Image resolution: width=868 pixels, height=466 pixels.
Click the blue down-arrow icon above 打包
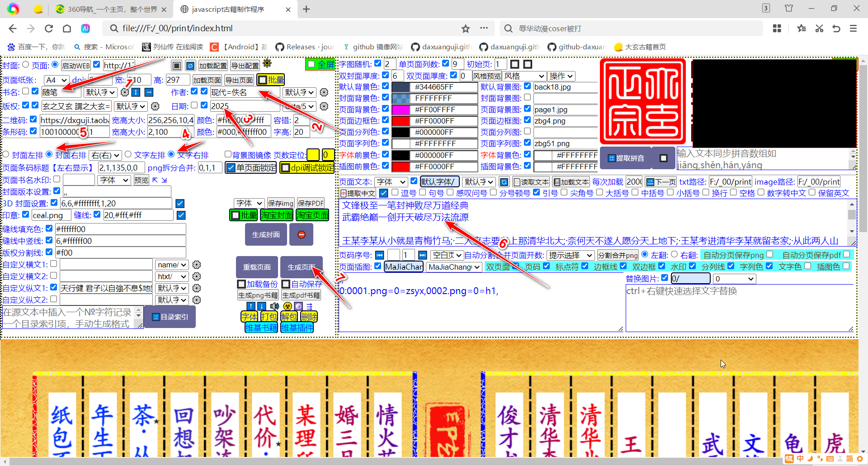coord(261,306)
